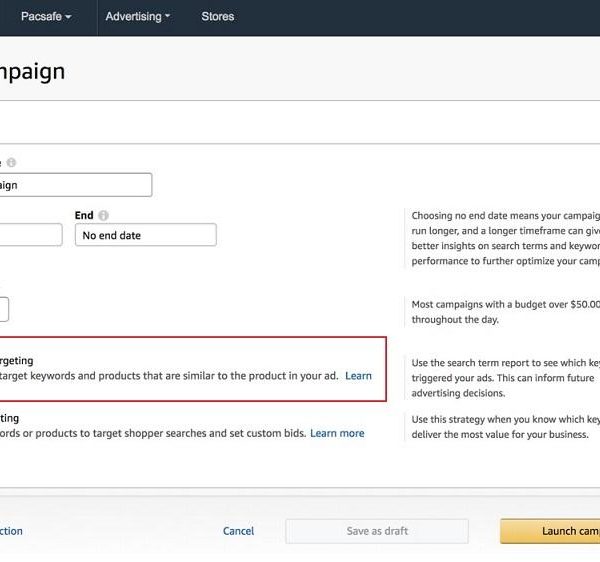This screenshot has height=562, width=600.
Task: Click the bottom-left link ending in 'ction'
Action: (x=11, y=531)
